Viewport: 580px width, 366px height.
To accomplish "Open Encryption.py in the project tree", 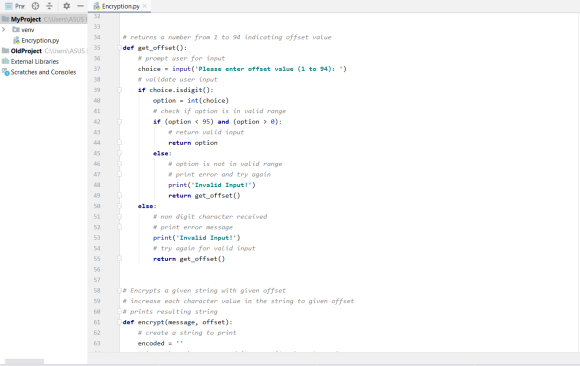I will tap(40, 40).
